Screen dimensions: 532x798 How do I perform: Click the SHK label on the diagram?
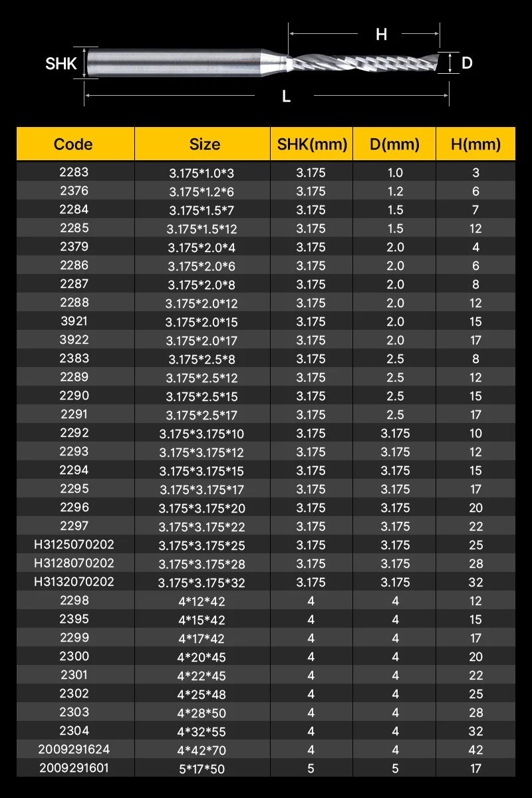[61, 64]
